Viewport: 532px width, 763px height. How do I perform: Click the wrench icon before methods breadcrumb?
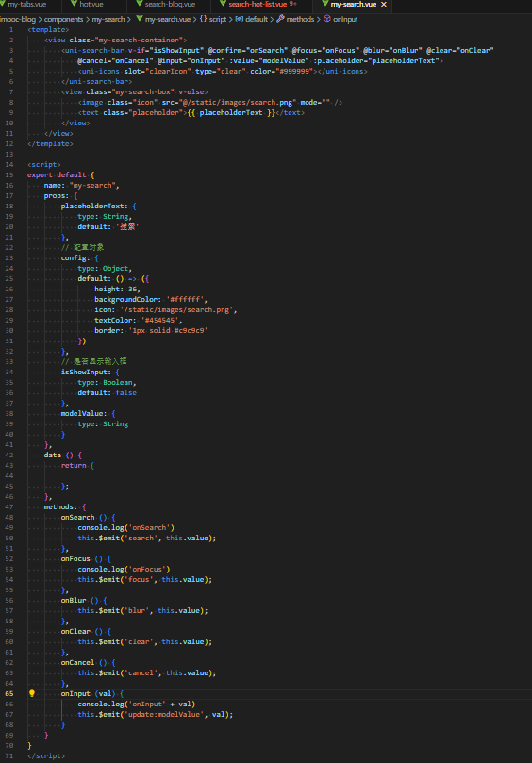280,19
